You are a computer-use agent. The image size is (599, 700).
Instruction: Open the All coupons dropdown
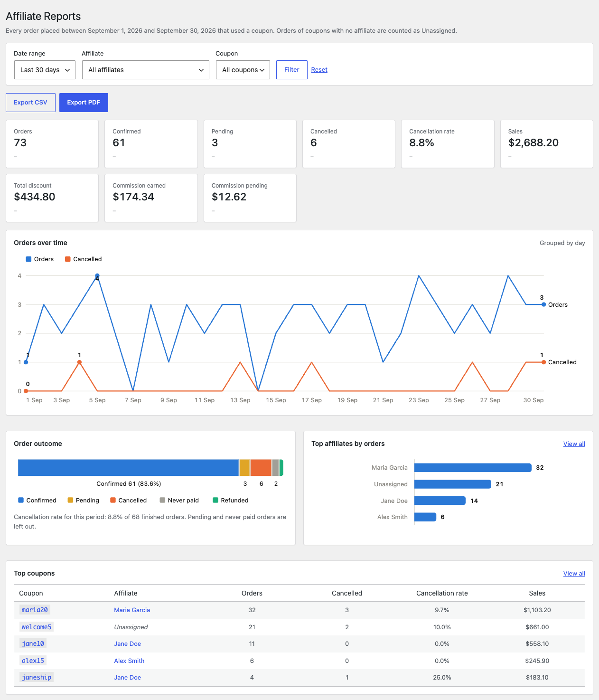pyautogui.click(x=243, y=70)
